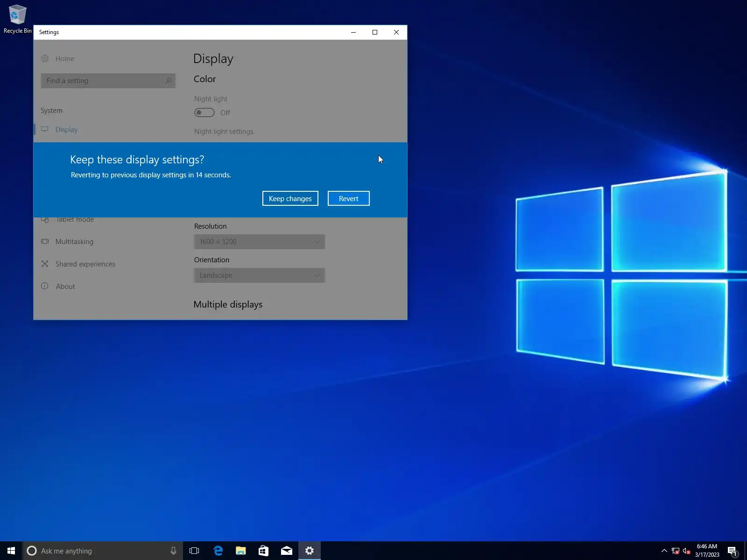Select Display in the System sidebar
The width and height of the screenshot is (747, 560).
pyautogui.click(x=66, y=129)
